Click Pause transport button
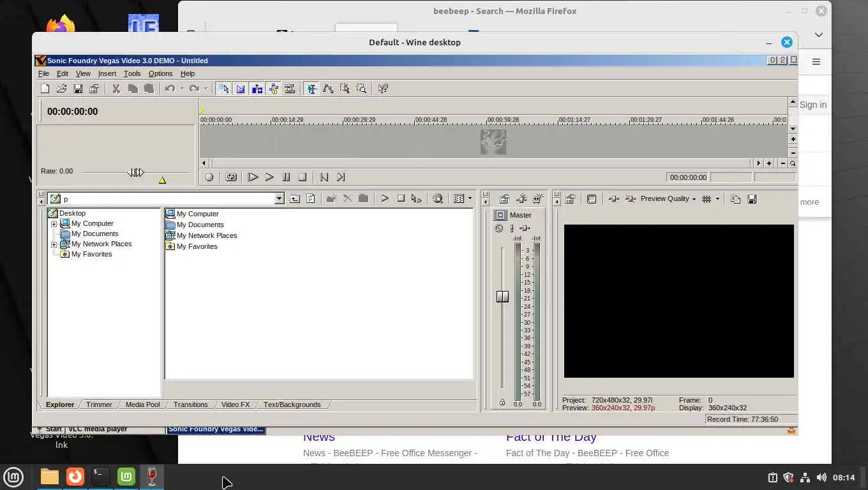Image resolution: width=868 pixels, height=490 pixels. coord(286,177)
